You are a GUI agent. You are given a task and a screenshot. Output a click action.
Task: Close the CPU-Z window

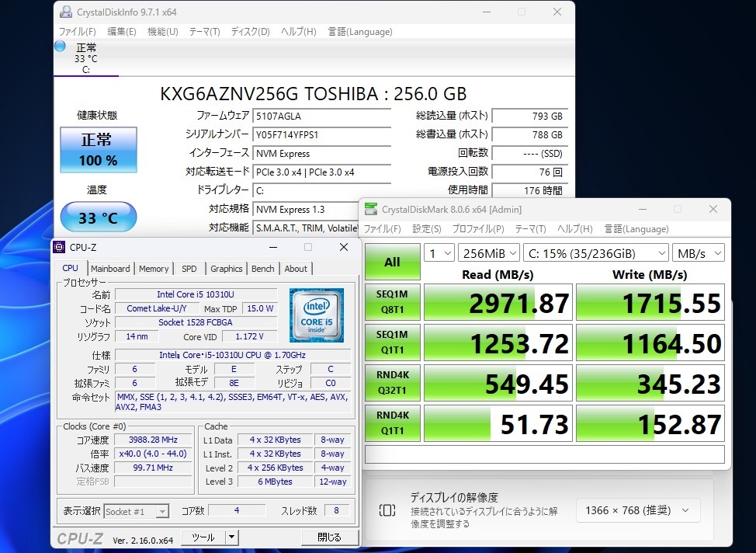344,247
